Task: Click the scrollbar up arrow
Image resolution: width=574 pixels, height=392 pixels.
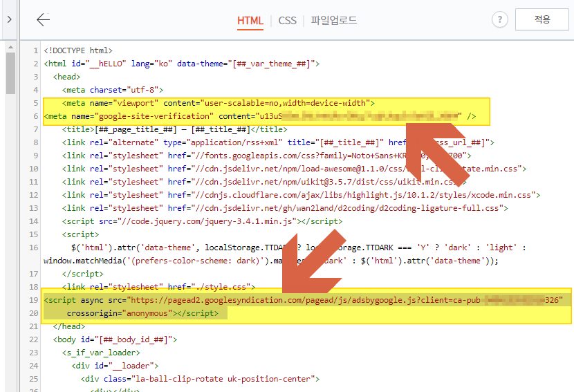Action: pos(10,47)
